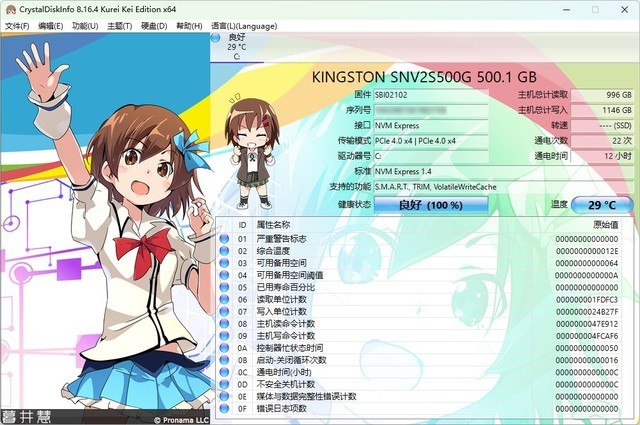Image resolution: width=640 pixels, height=425 pixels.
Task: Click the 固件 firmware field showing SBI02102
Action: (x=432, y=94)
